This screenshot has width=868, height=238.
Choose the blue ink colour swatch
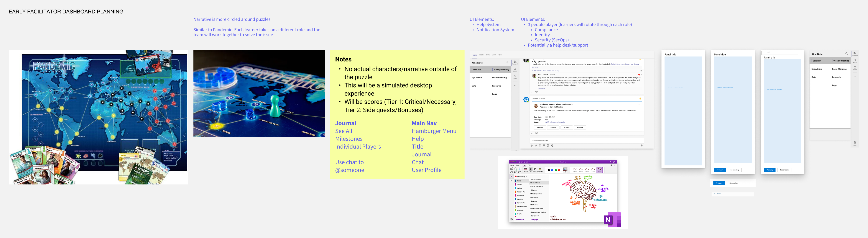click(x=552, y=170)
